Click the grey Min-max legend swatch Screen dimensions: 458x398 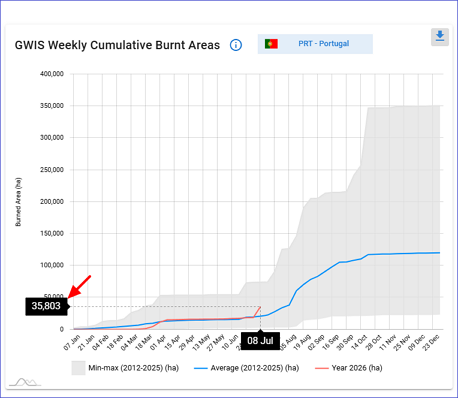click(x=78, y=368)
